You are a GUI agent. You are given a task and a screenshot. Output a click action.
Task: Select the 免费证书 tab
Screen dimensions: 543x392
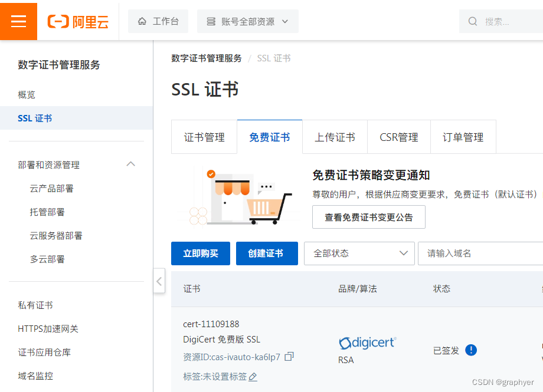(x=270, y=137)
